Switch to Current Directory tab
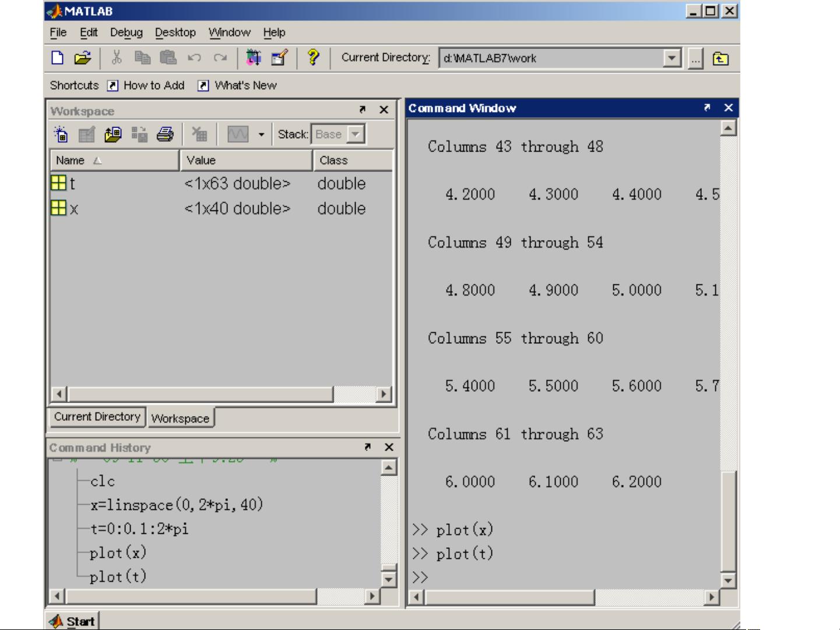This screenshot has height=630, width=840. (97, 417)
